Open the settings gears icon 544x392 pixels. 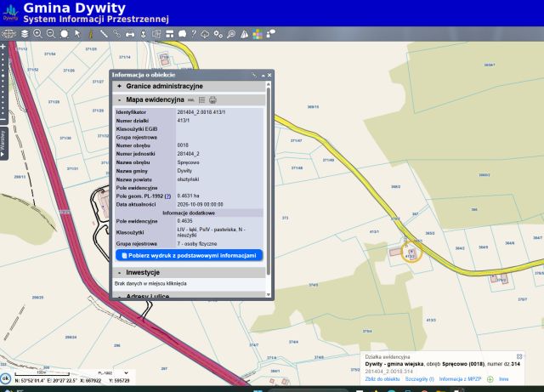click(218, 34)
